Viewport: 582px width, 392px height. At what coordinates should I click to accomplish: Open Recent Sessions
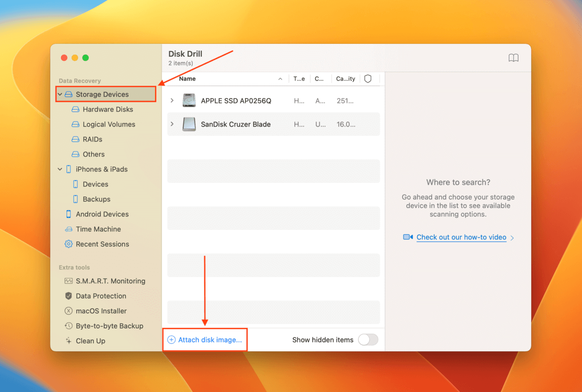(103, 245)
